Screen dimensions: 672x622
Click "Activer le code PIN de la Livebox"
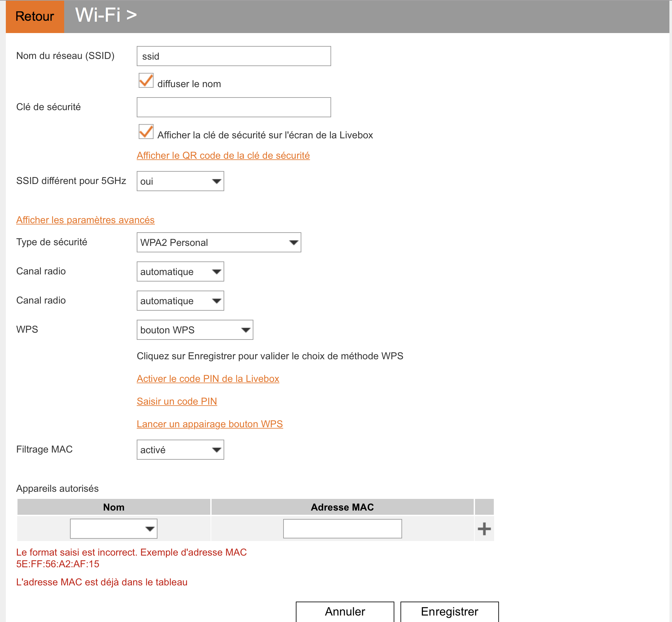(x=208, y=379)
